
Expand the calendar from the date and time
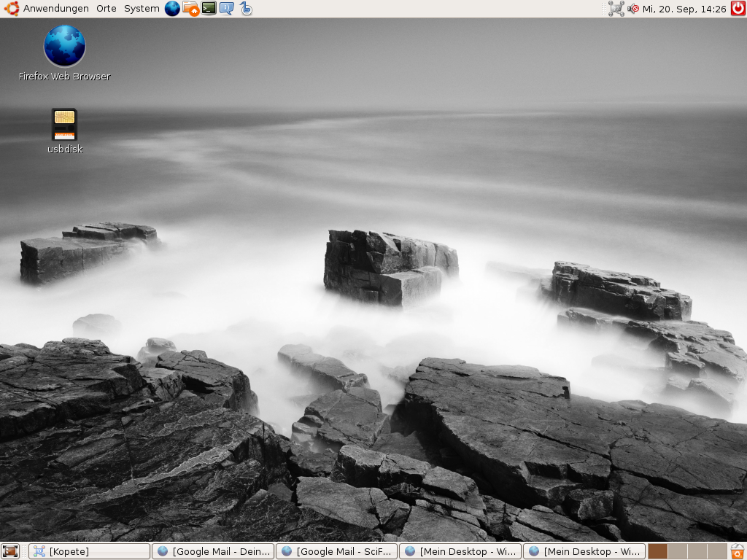[684, 9]
